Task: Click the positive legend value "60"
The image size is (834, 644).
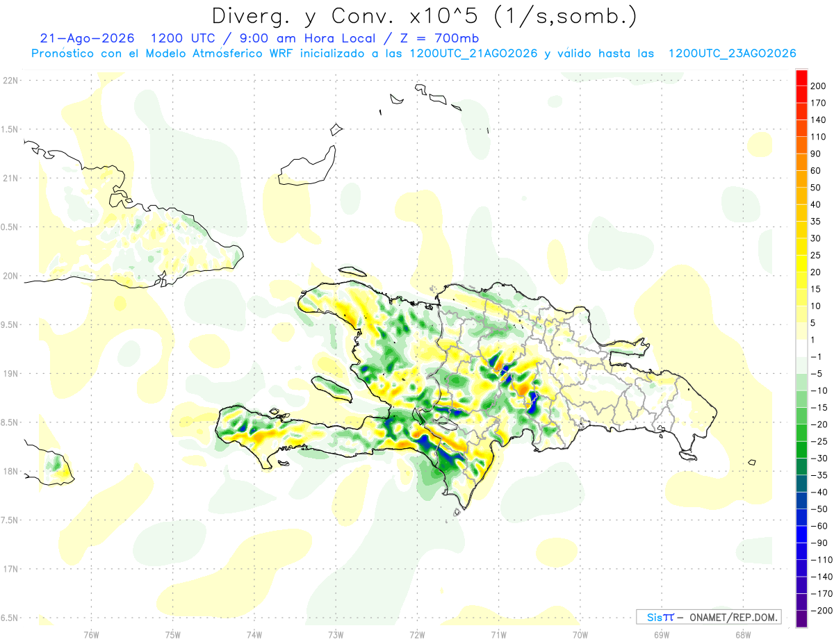Action: pyautogui.click(x=815, y=170)
